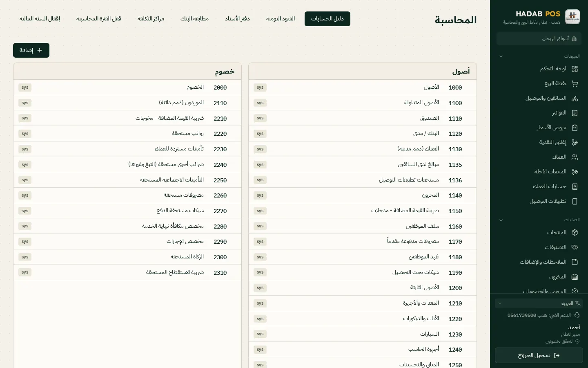Click the note icon for الملاحظات والإضافات
Screen dimensions: 588x368
pyautogui.click(x=575, y=262)
